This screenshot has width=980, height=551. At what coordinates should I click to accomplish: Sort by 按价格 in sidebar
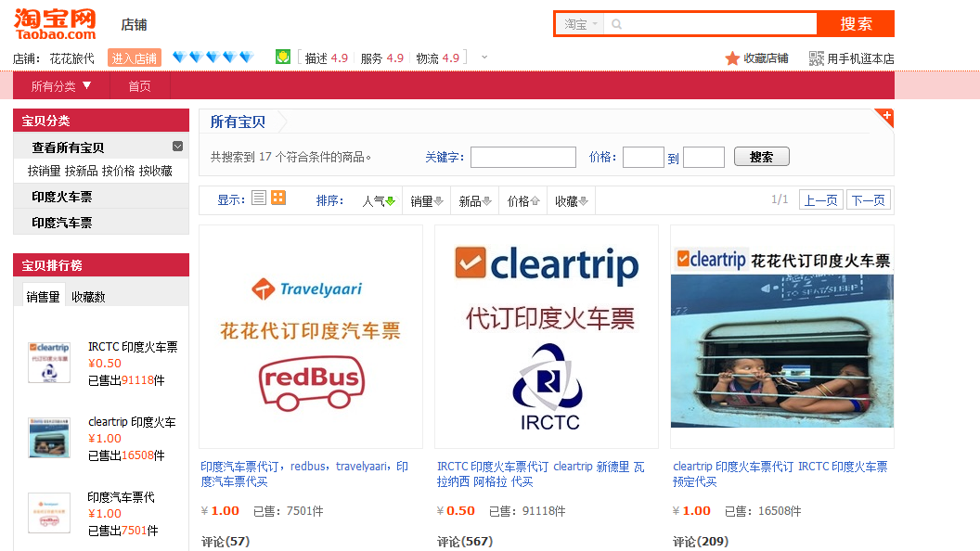tap(118, 172)
